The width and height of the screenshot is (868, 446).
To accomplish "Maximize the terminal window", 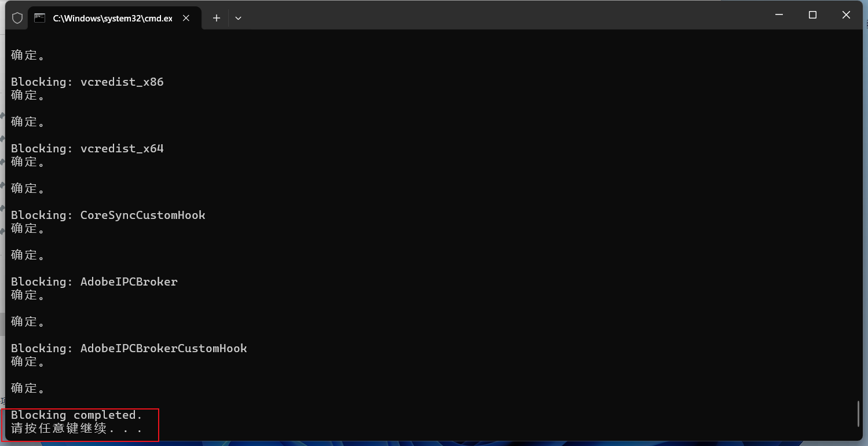I will pos(812,15).
